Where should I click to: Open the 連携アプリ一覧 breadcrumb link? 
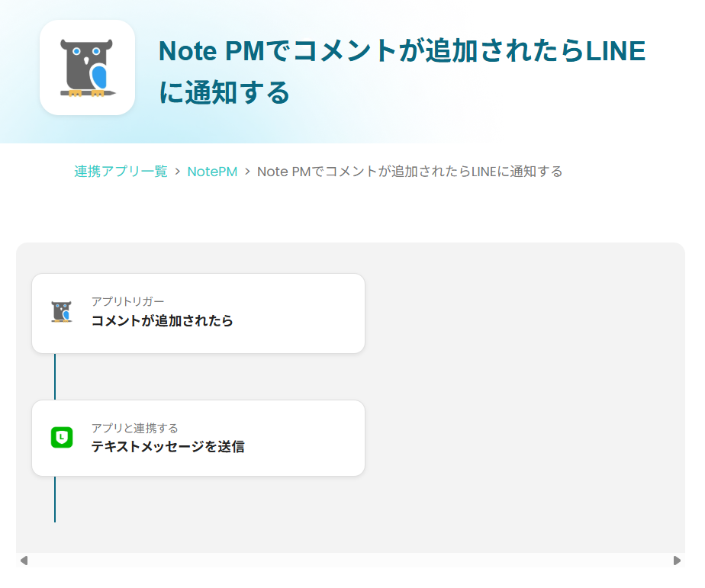click(x=121, y=172)
